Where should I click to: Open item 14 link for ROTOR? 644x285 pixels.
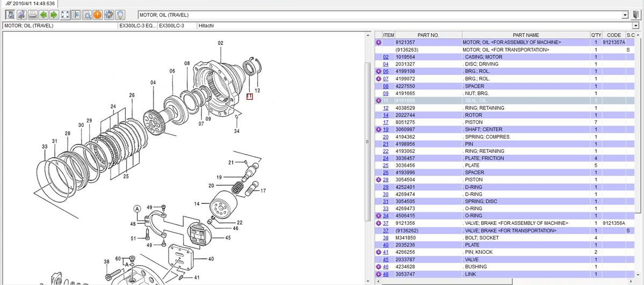(385, 115)
